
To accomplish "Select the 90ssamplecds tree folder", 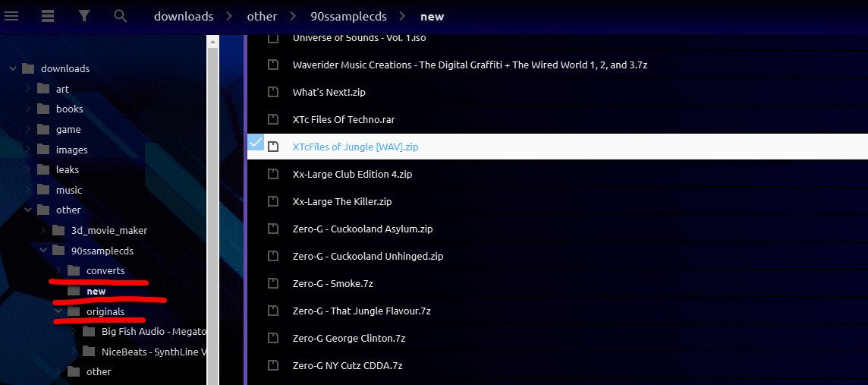I will (102, 251).
